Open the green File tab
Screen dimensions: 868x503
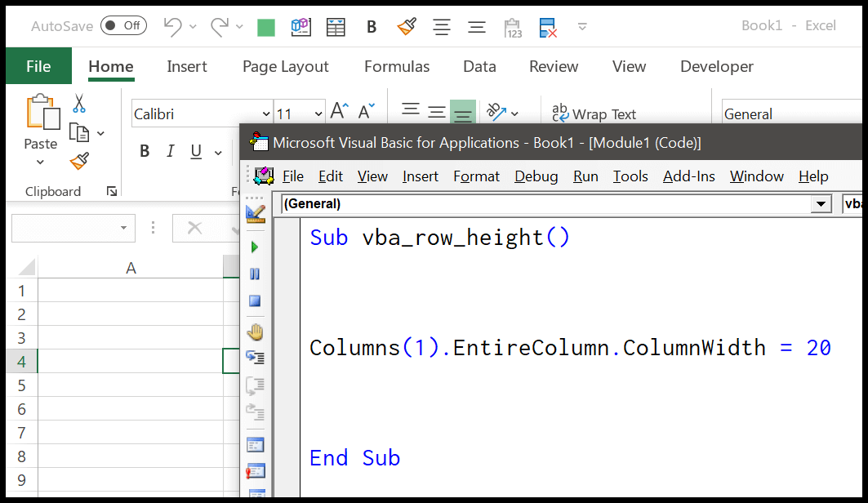38,67
